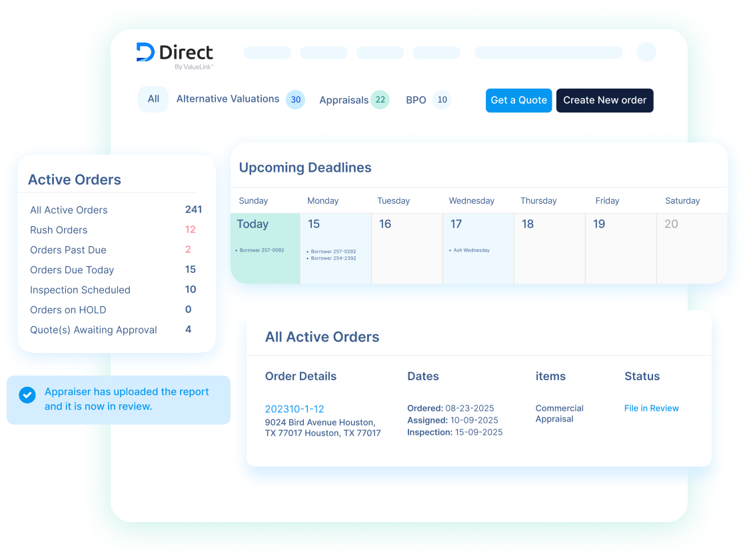
Task: Click the Direct by ValueLink logo
Action: pyautogui.click(x=174, y=55)
